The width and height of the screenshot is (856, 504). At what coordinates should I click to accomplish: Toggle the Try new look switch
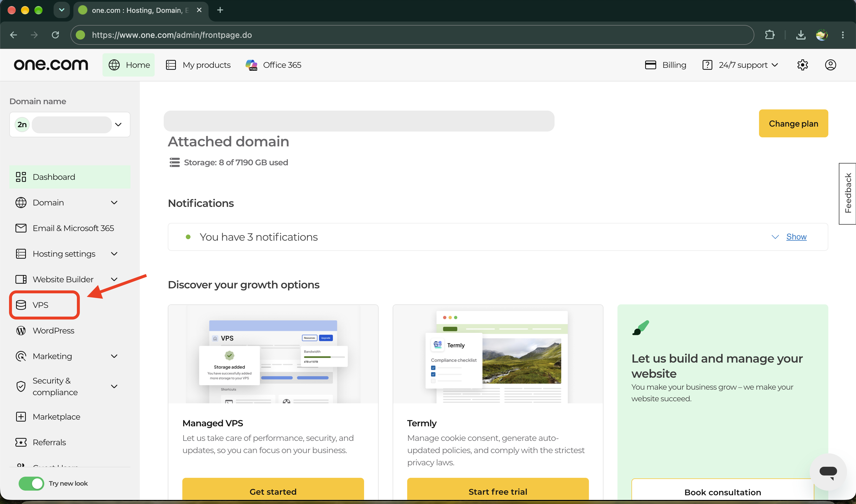31,484
